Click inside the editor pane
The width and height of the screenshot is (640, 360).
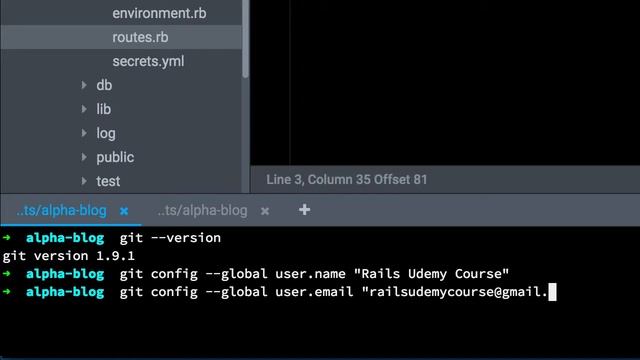[x=445, y=82]
